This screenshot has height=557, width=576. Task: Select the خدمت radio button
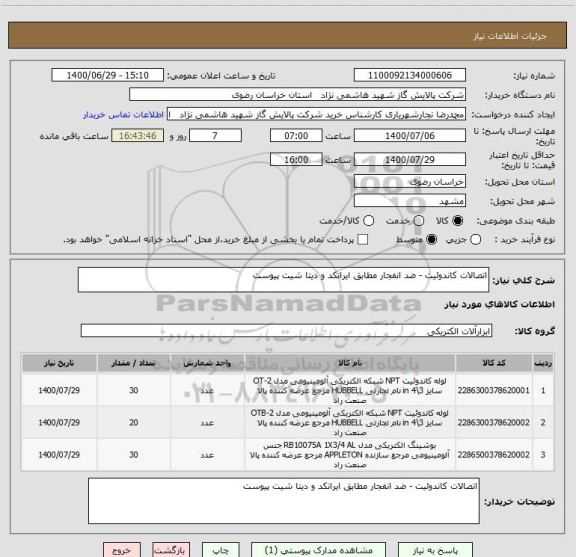(x=419, y=220)
